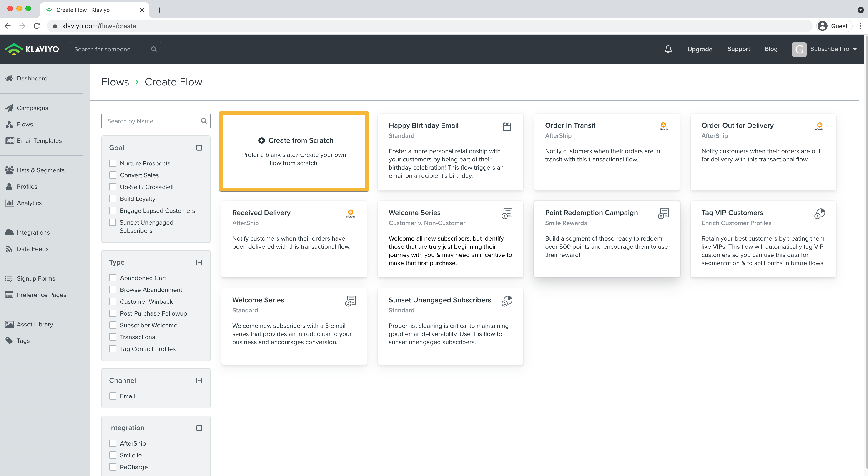The image size is (868, 476).
Task: Click the Lists & Segments people icon
Action: click(x=10, y=170)
